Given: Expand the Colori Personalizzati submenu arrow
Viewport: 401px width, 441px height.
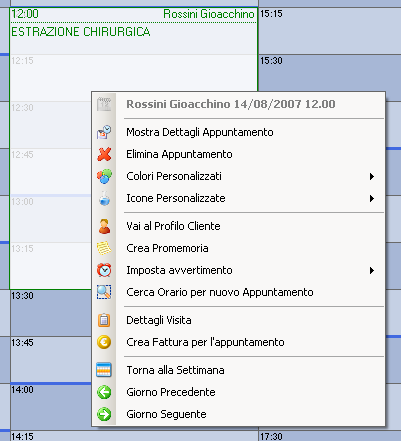Looking at the screenshot, I should [372, 176].
